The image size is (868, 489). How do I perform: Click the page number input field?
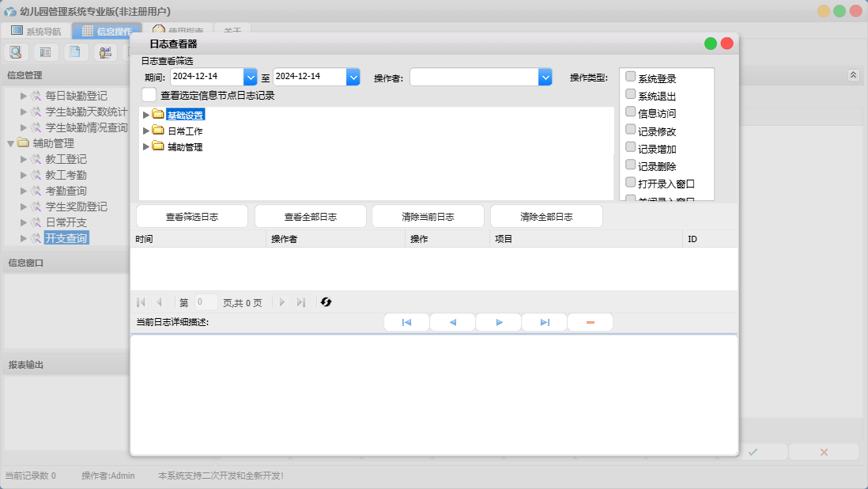(206, 302)
